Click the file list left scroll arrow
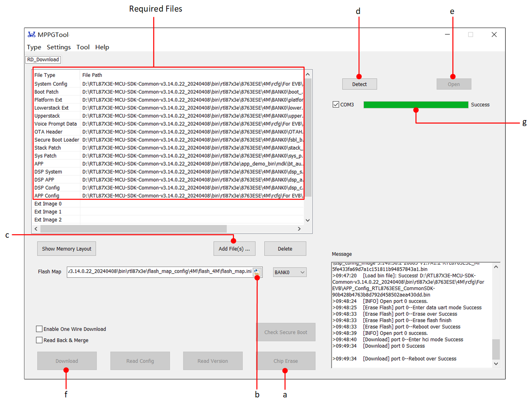Viewport: 532px width, 405px height. click(36, 229)
